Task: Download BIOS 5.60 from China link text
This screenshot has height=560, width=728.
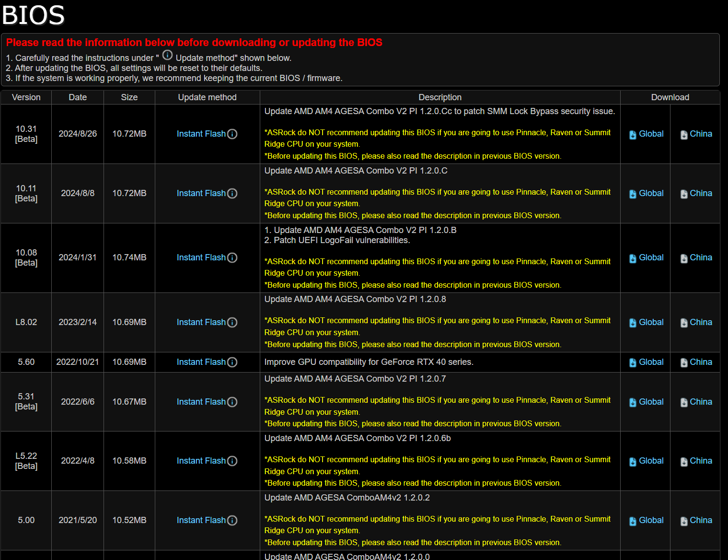Action: 701,362
